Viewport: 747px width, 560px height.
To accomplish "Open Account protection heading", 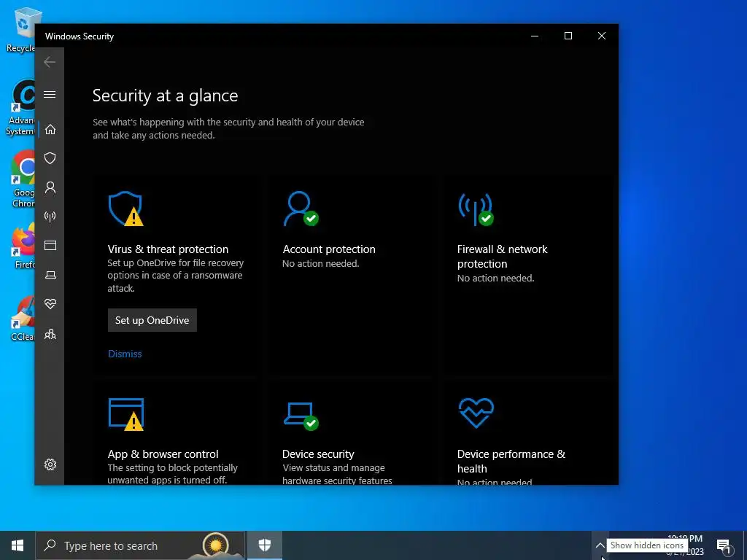I will (x=329, y=249).
